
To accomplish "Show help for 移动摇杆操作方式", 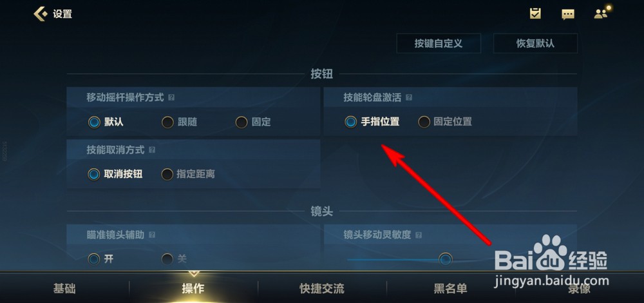I will [171, 98].
